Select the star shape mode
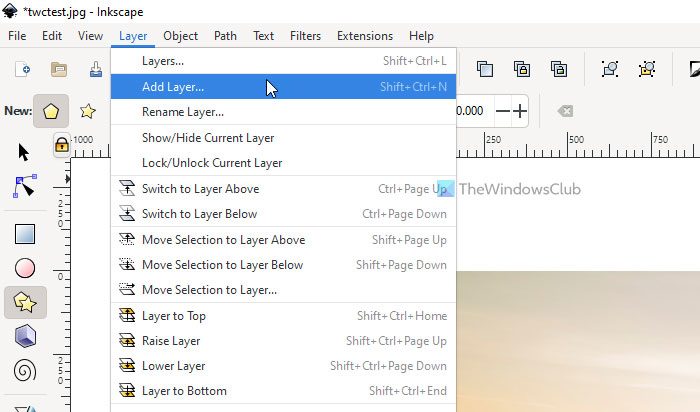 (88, 111)
